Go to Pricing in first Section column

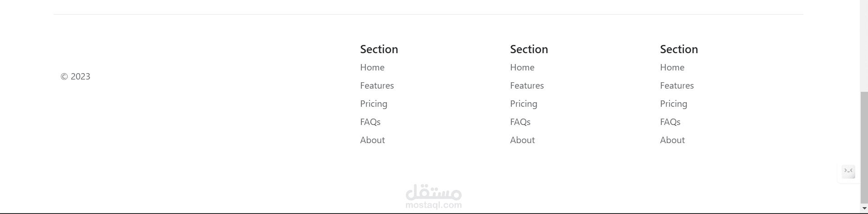click(374, 104)
